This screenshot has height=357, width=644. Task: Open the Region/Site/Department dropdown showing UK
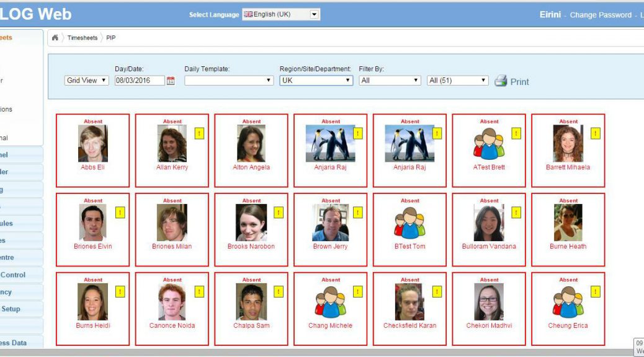click(x=316, y=81)
